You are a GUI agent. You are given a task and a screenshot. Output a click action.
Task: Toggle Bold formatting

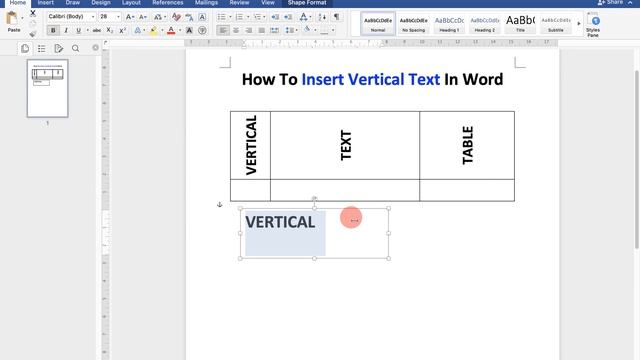click(53, 30)
